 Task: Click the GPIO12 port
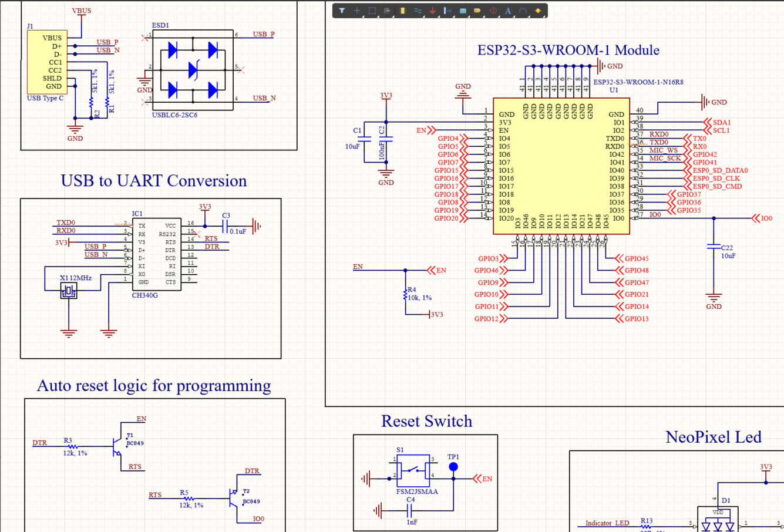[x=491, y=319]
